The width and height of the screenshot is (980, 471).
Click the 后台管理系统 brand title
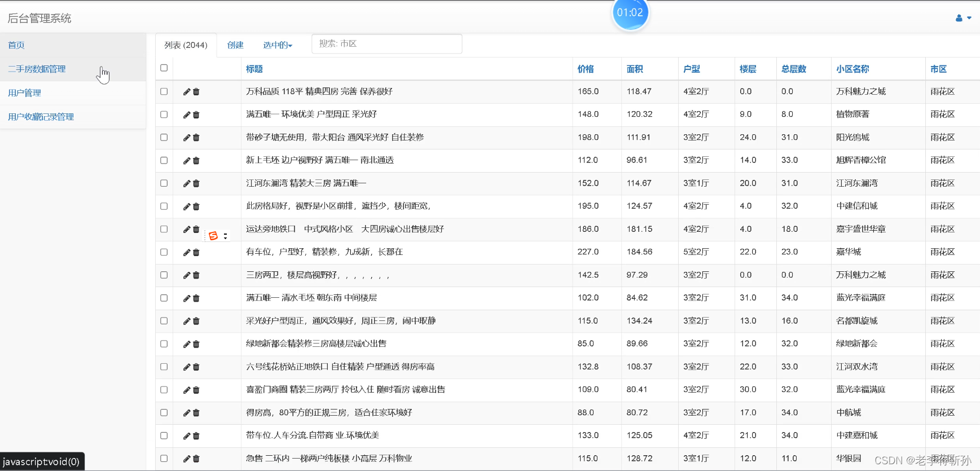tap(39, 18)
